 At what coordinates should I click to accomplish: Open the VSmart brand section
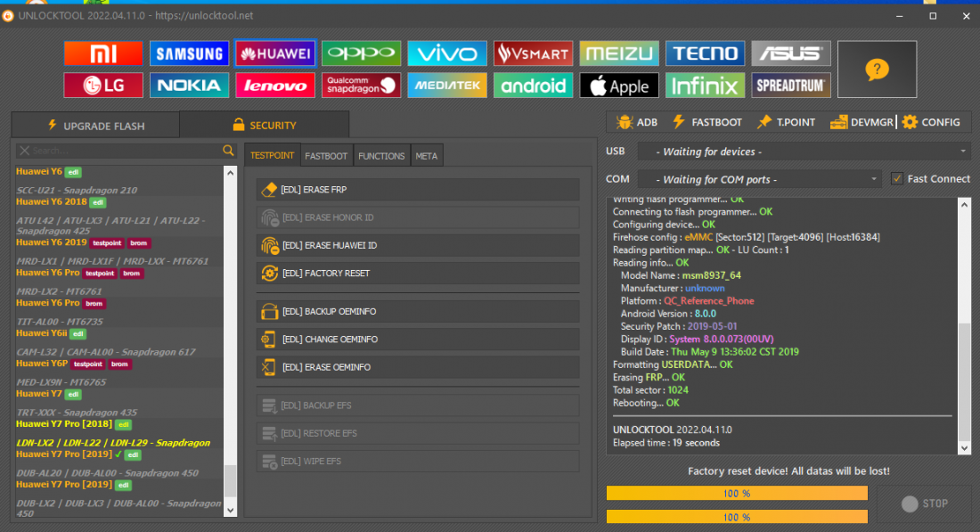(533, 53)
